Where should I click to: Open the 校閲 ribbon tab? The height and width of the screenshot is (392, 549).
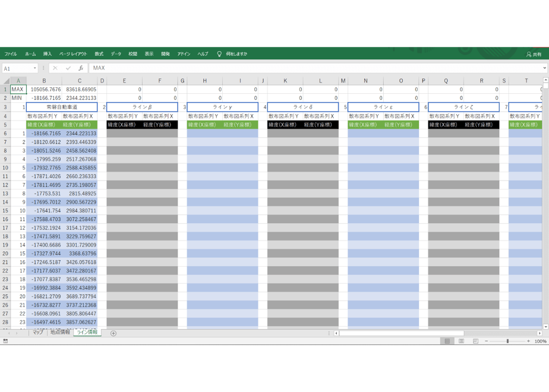(x=132, y=54)
